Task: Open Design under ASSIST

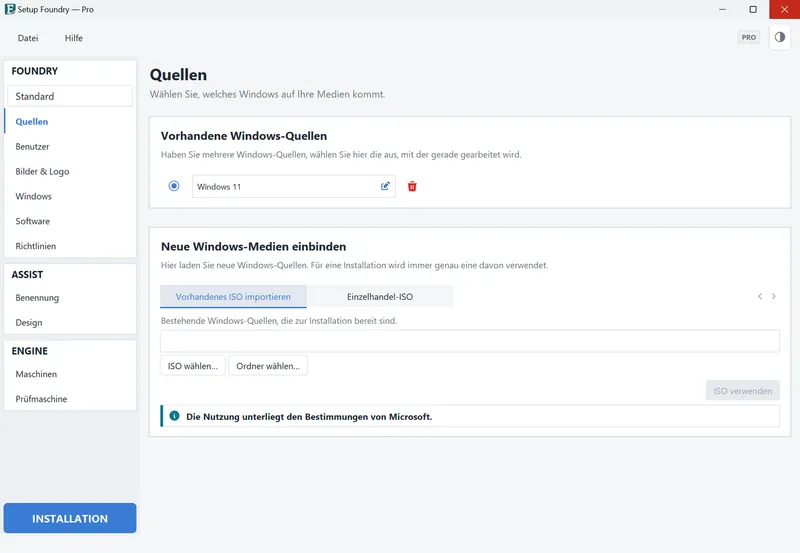Action: [70, 322]
